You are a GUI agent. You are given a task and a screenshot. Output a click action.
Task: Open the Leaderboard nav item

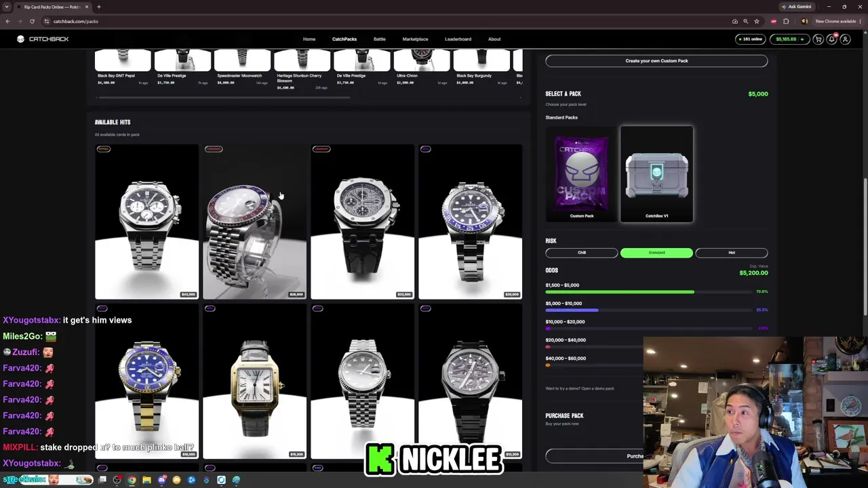tap(458, 39)
